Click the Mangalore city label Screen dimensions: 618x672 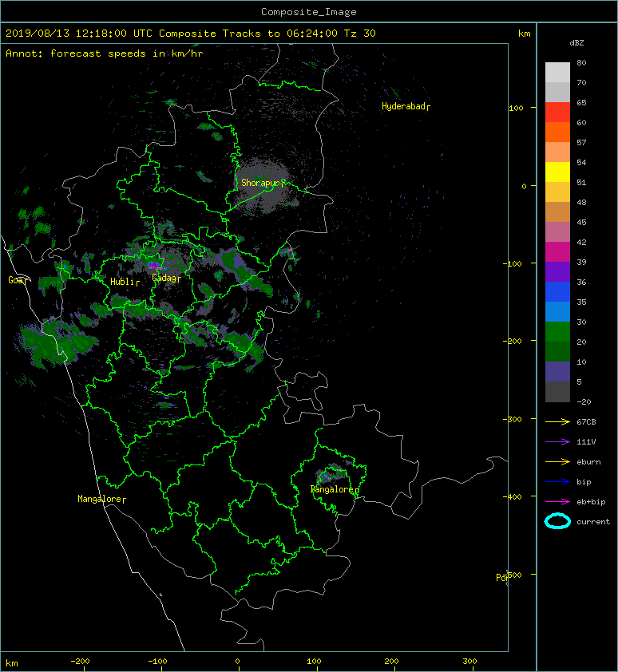(101, 499)
